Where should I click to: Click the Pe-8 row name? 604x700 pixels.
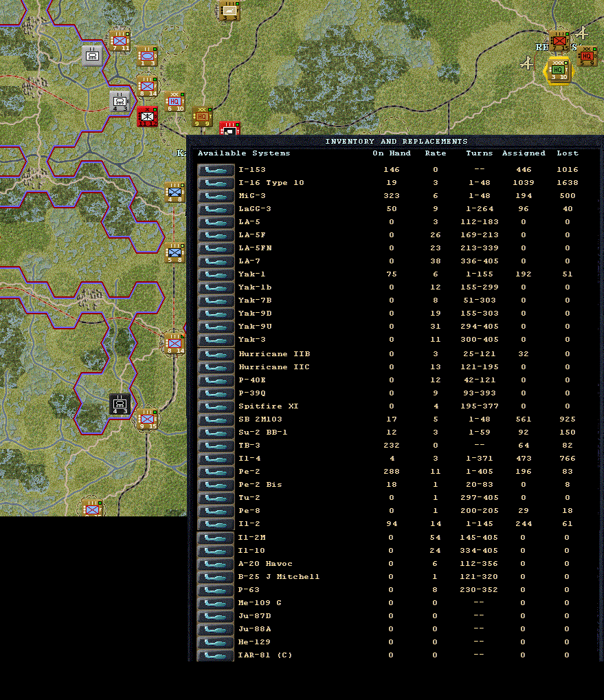[x=249, y=511]
